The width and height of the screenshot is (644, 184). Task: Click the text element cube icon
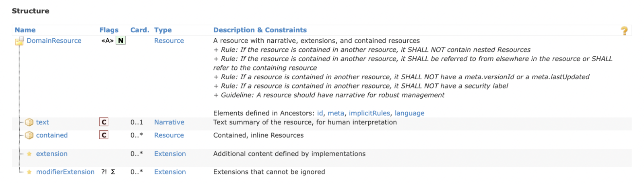[29, 122]
